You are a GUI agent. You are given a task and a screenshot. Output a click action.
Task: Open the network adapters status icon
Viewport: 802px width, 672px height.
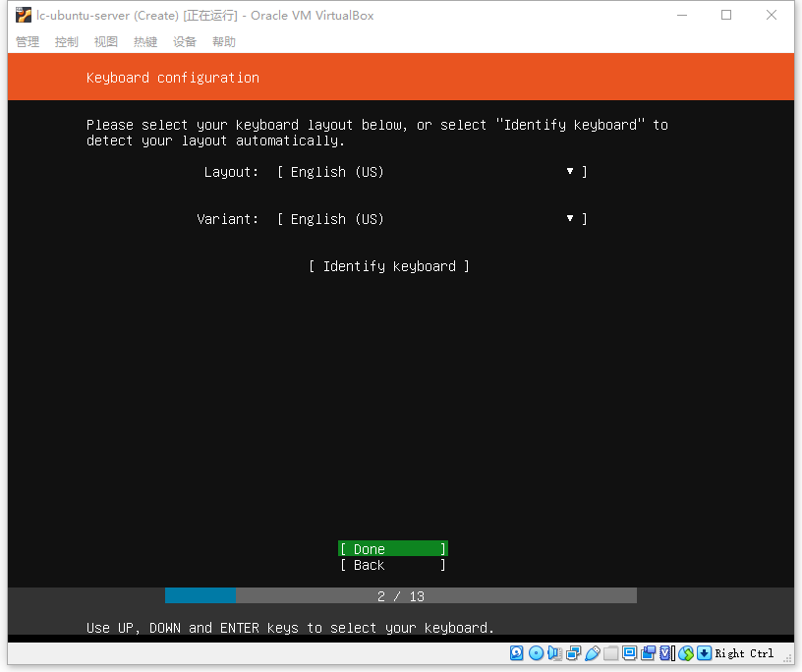tap(573, 653)
